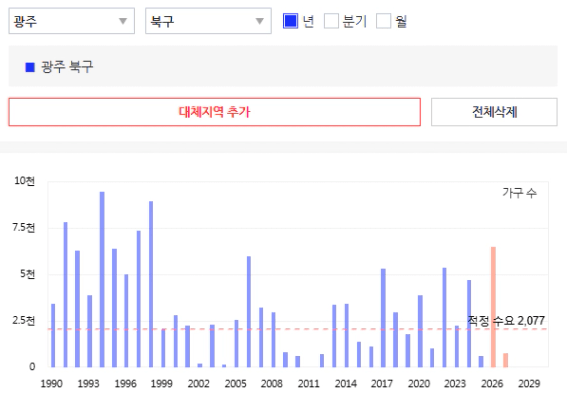Enable the 분기 (quarter) checkbox

pyautogui.click(x=331, y=21)
